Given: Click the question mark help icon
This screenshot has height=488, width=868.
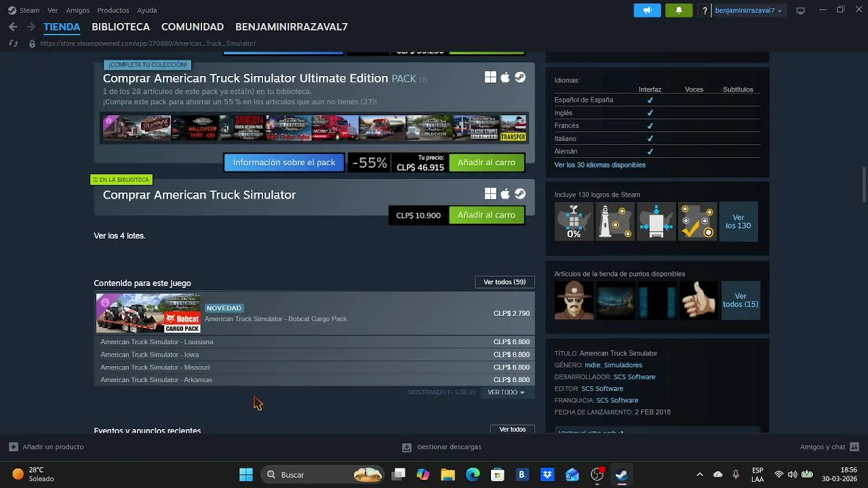Looking at the screenshot, I should click(x=705, y=10).
